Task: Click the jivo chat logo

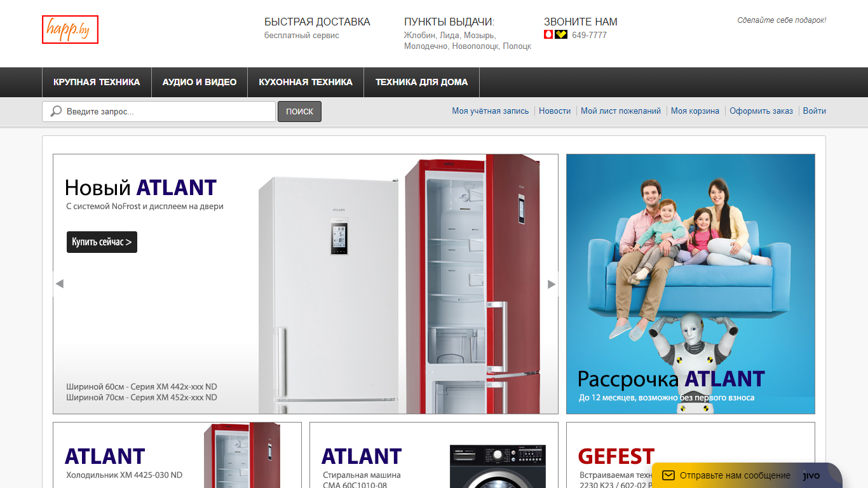Action: (811, 475)
